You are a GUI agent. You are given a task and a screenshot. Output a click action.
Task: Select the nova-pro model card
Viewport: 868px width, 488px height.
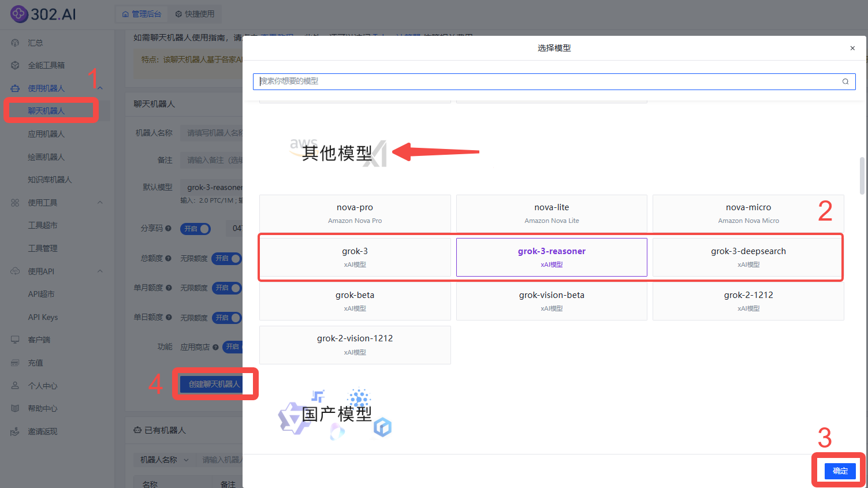point(355,214)
